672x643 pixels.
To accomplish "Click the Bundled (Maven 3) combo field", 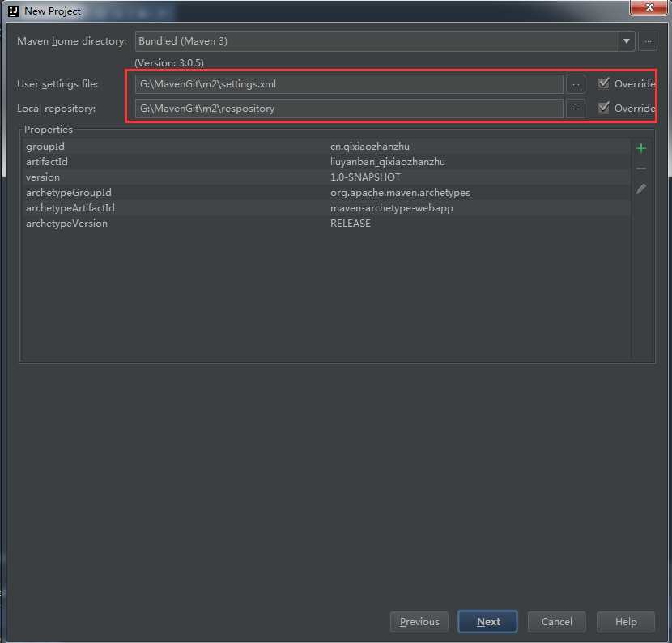I will (x=377, y=41).
